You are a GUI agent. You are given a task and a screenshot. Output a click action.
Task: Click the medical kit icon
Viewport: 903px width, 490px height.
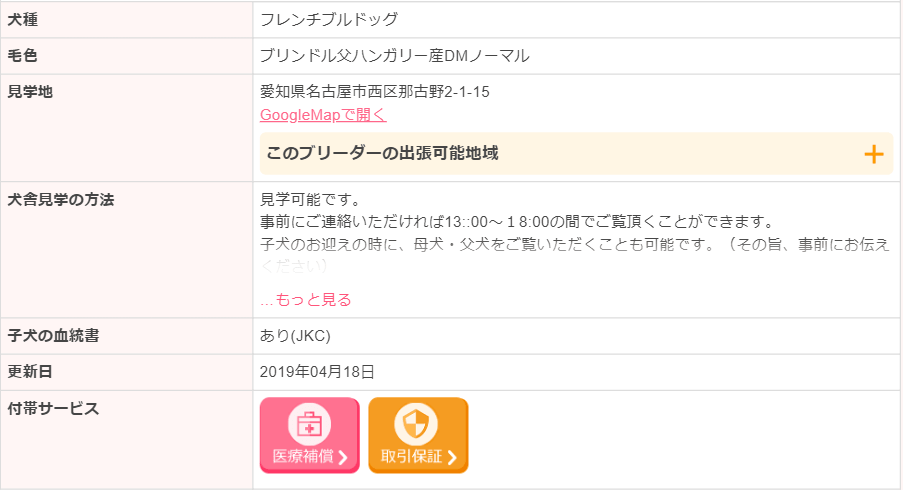[309, 424]
